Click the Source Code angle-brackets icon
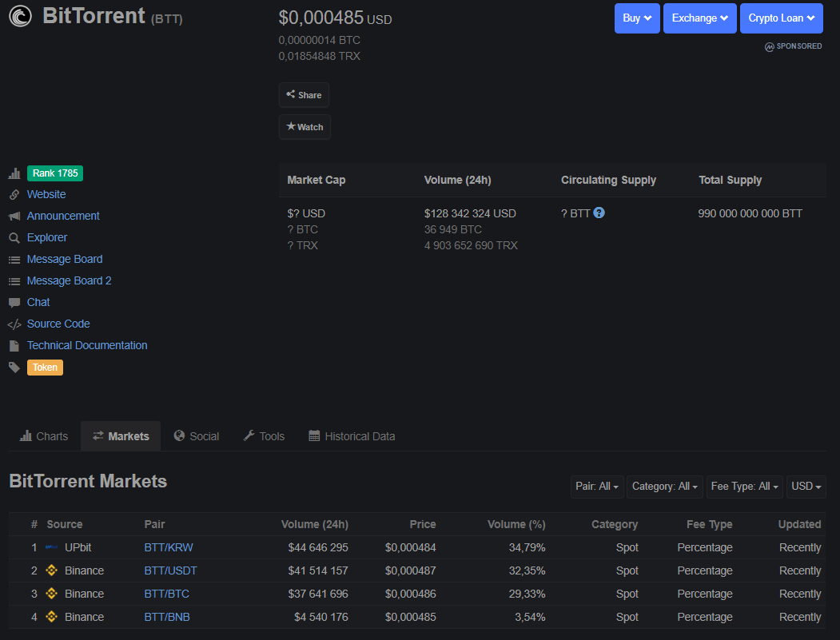The image size is (840, 640). pyautogui.click(x=13, y=323)
